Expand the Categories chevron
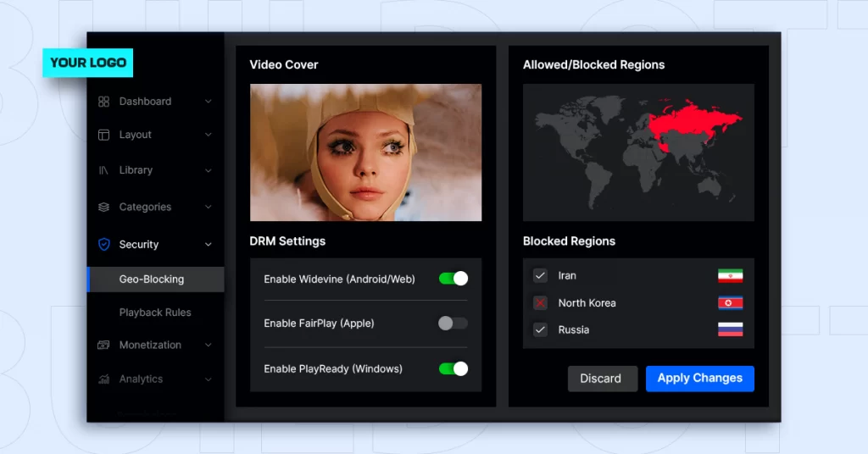868x454 pixels. point(209,207)
